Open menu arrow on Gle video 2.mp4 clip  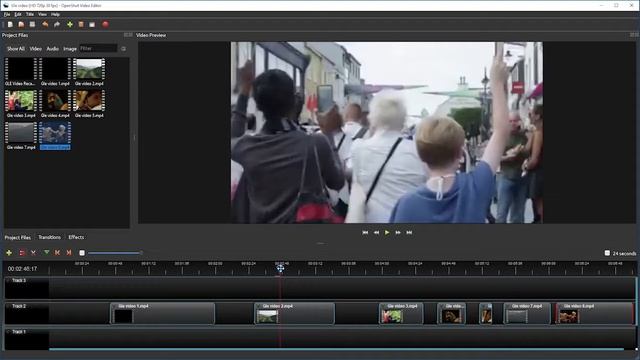(259, 306)
